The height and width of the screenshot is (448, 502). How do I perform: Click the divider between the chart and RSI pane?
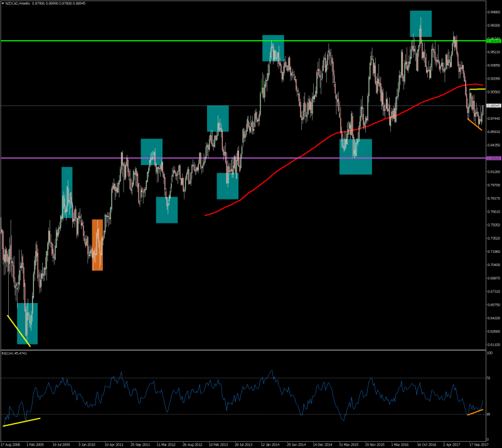tap(251, 349)
